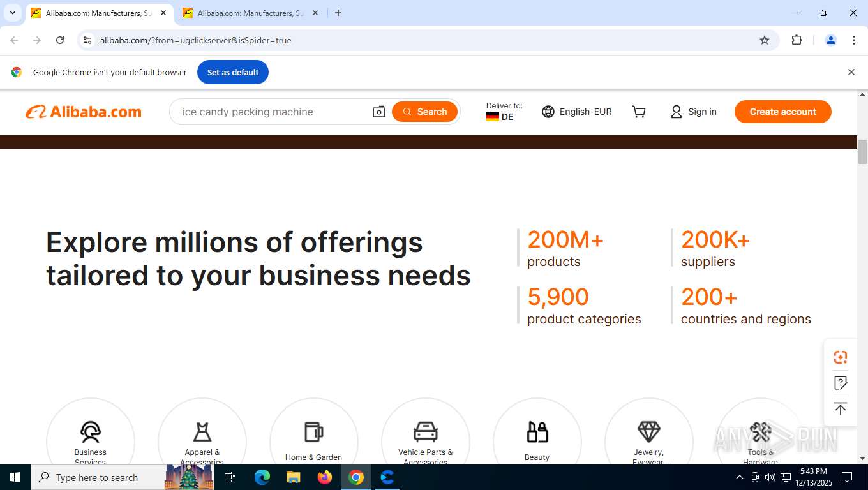Open the Chrome profile avatar
868x490 pixels.
(831, 40)
